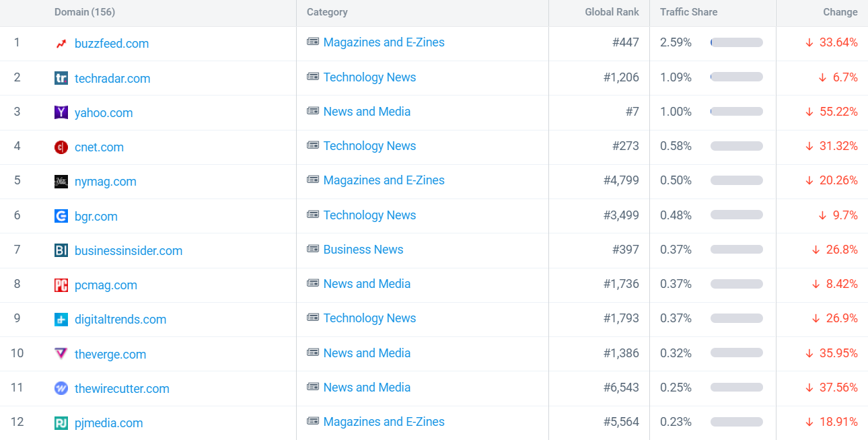Open the businessinsider.com domain link
The height and width of the screenshot is (440, 868).
(x=129, y=251)
